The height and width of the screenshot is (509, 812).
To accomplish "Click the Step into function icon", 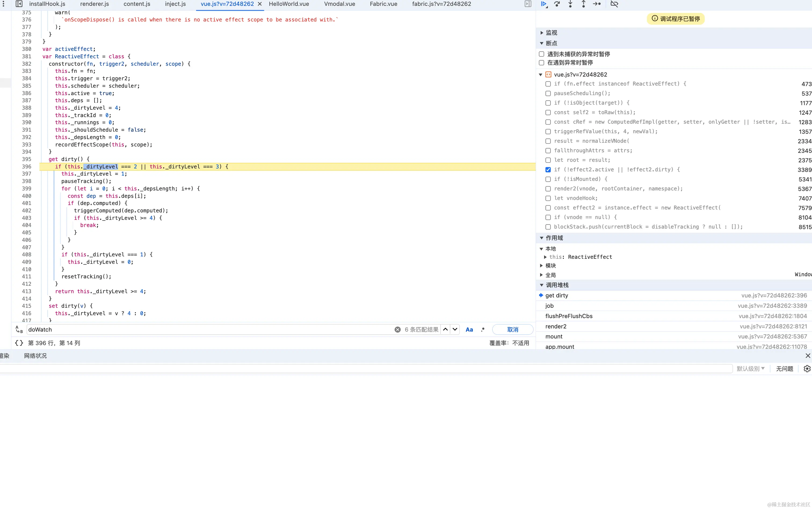I will (x=570, y=4).
